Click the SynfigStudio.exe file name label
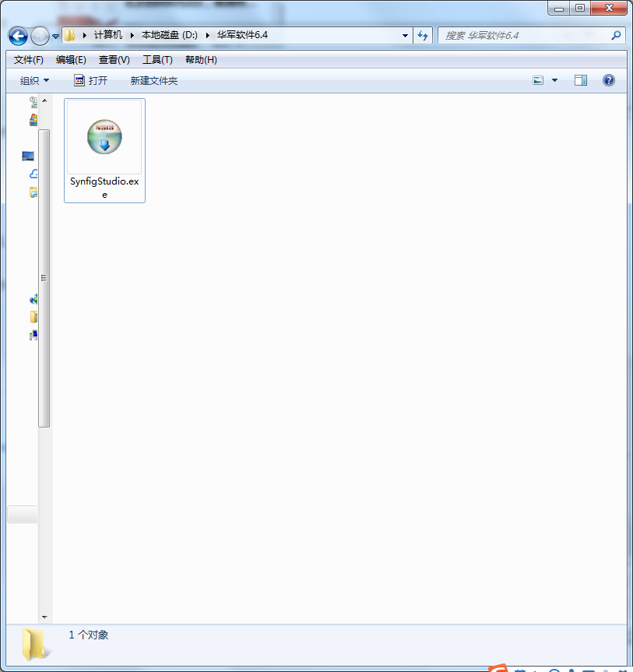633x672 pixels. (x=104, y=188)
